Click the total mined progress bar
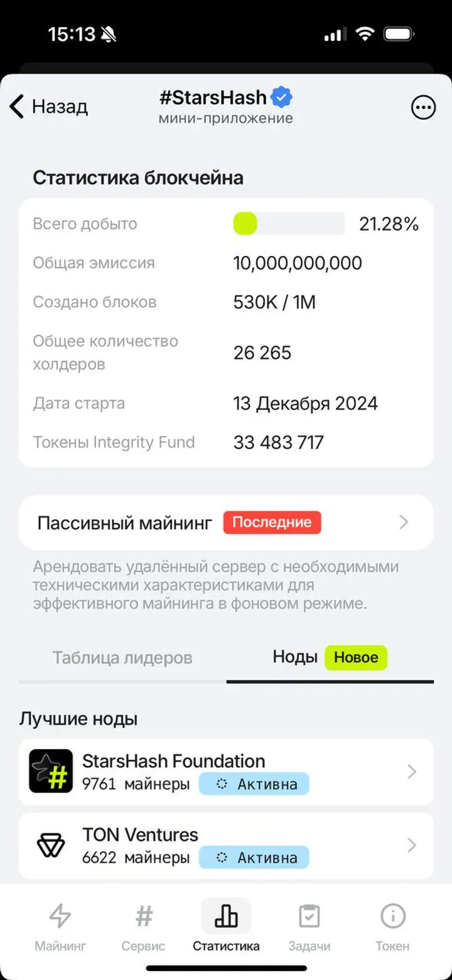This screenshot has width=452, height=980. click(289, 223)
